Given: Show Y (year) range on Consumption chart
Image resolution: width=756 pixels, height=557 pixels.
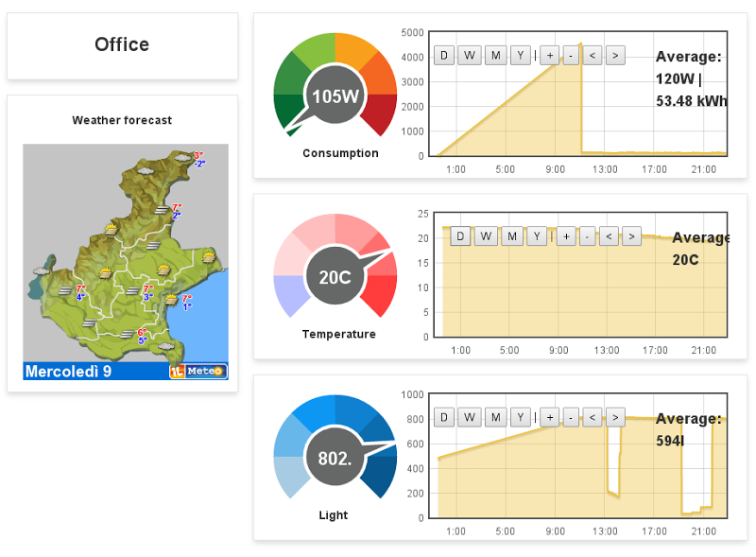Looking at the screenshot, I should pyautogui.click(x=520, y=56).
